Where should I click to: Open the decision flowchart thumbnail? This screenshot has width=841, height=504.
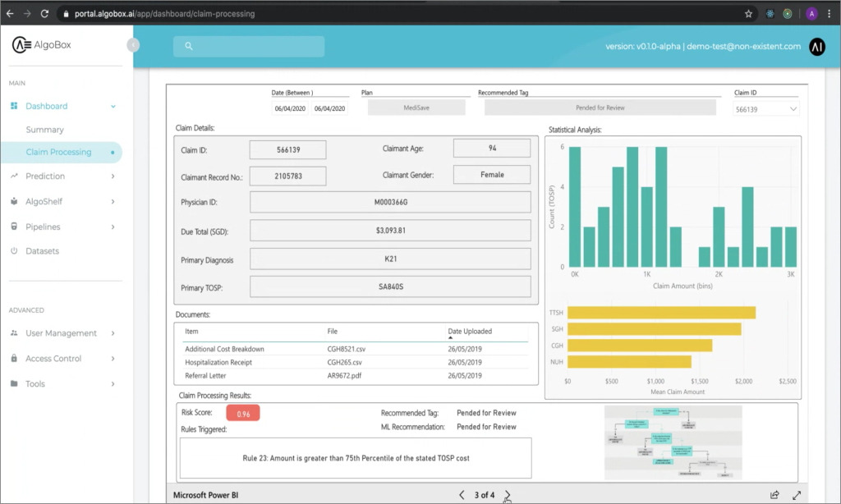click(x=673, y=442)
